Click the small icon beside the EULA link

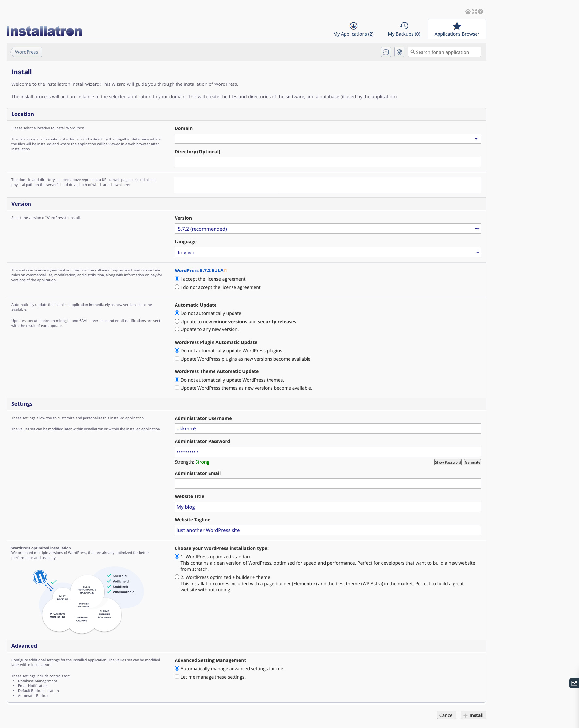click(226, 271)
